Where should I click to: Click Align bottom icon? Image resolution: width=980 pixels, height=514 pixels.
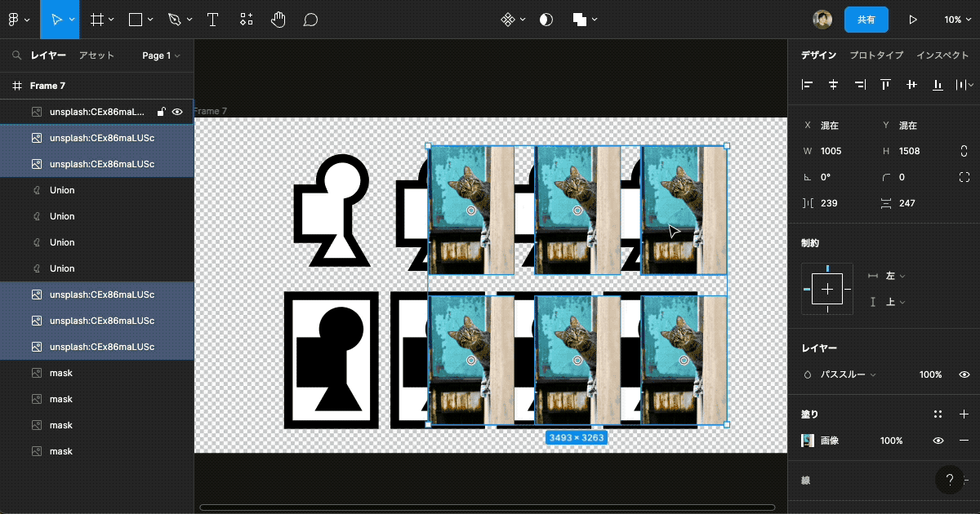click(938, 84)
